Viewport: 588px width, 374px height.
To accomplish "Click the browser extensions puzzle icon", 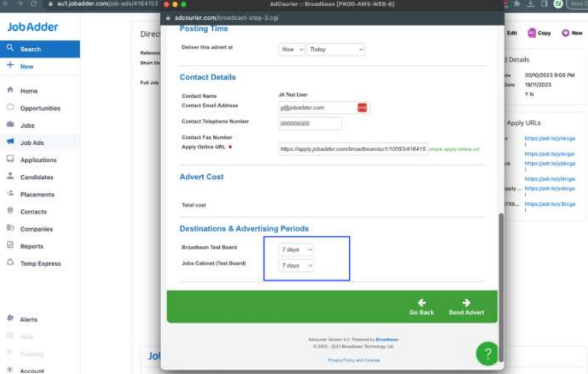I will pyautogui.click(x=517, y=4).
